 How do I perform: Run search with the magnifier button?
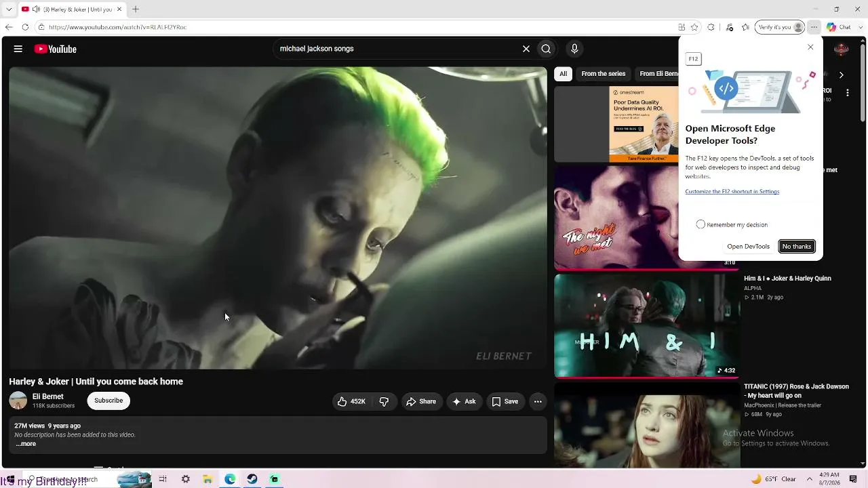(x=546, y=49)
